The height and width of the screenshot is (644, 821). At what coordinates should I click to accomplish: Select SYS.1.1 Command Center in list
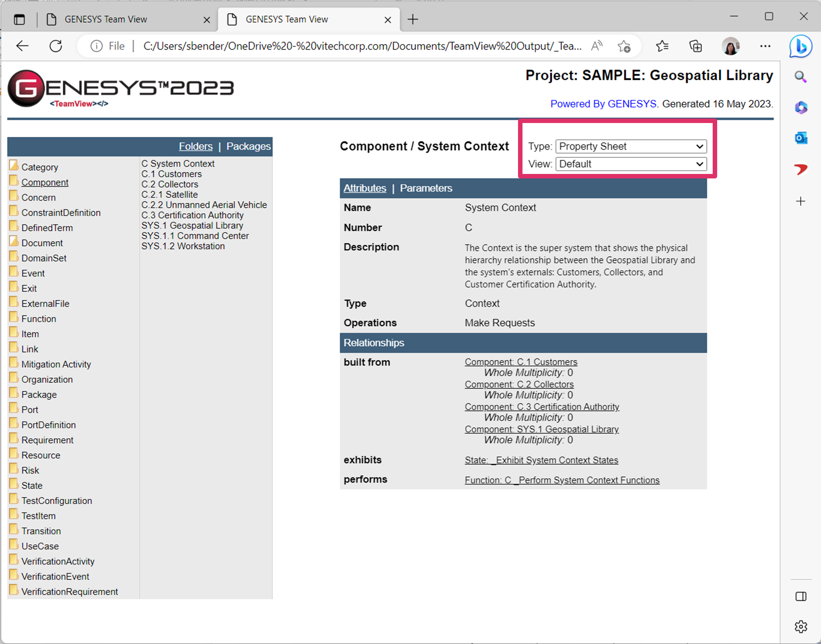(x=195, y=236)
